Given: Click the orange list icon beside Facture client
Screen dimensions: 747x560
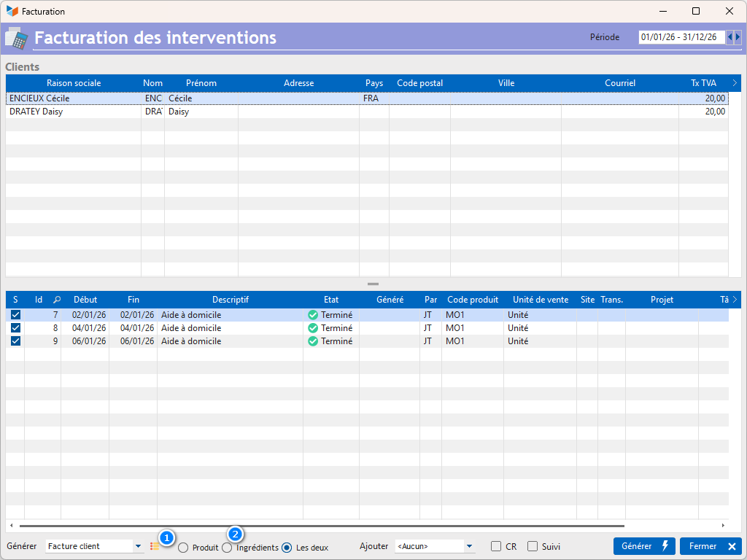Looking at the screenshot, I should click(155, 546).
